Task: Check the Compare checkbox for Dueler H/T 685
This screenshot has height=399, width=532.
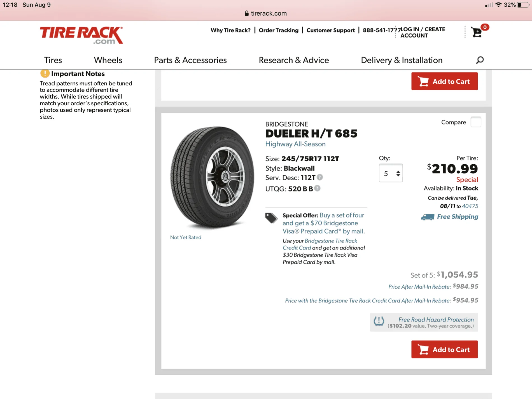Action: [476, 122]
